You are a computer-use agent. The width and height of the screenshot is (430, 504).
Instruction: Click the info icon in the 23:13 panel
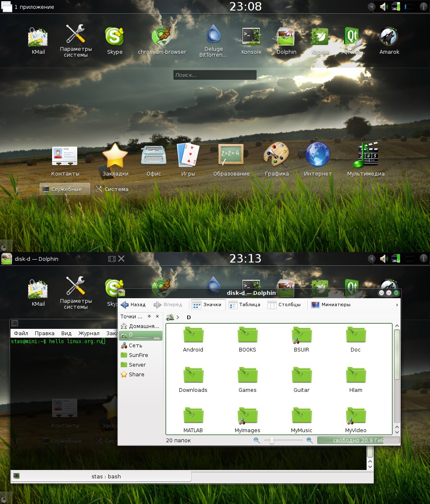point(424,259)
